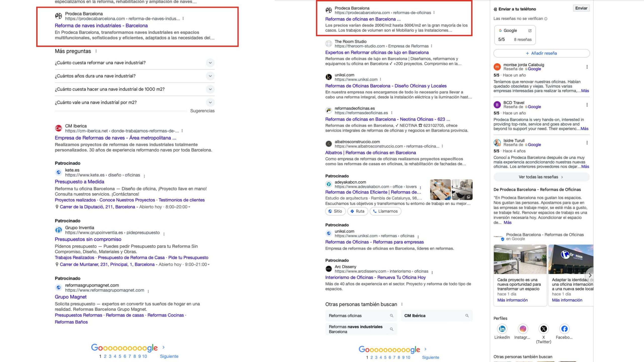644x362 pixels.
Task: Go to page 2 of left results
Action: (105, 356)
